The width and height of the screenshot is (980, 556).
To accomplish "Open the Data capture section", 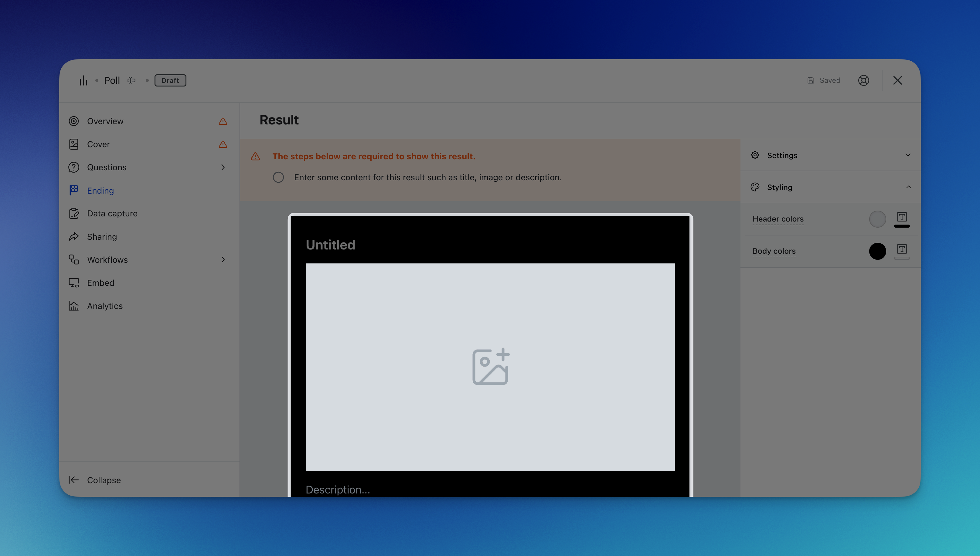I will coord(112,213).
